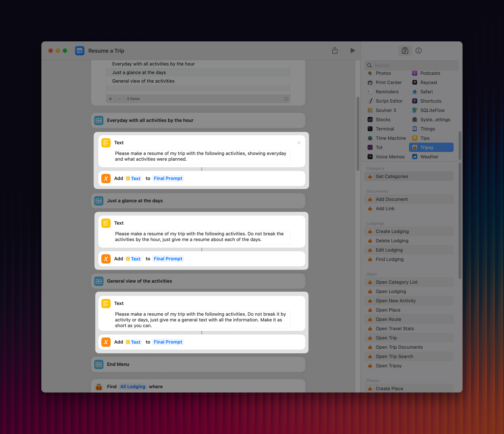Select 'Everyday with all activities by the hour' menu header
The height and width of the screenshot is (434, 504).
coord(198,121)
